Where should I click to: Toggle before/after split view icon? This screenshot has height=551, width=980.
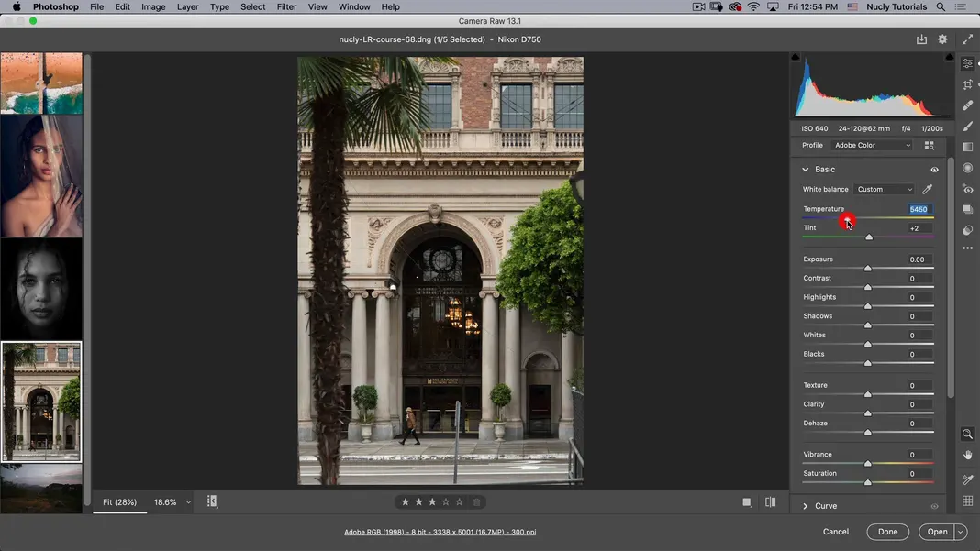click(771, 502)
